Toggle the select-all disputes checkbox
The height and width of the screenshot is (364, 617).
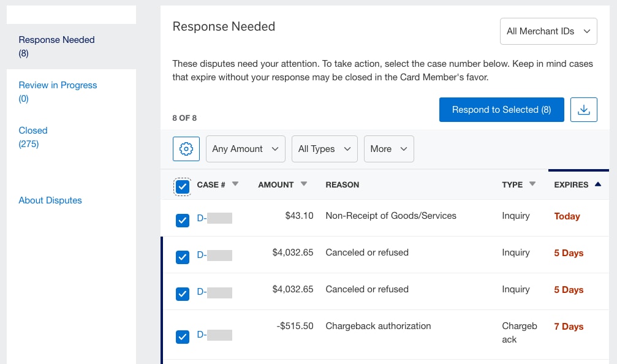coord(182,187)
